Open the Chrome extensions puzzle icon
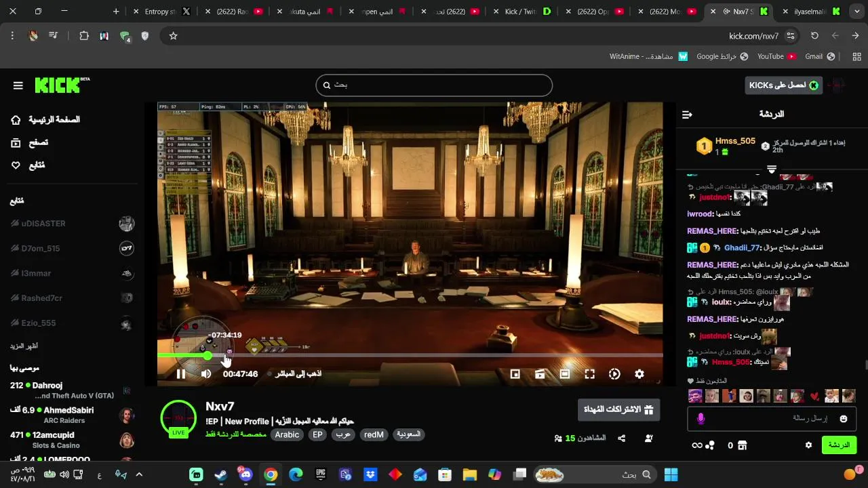 click(x=84, y=36)
